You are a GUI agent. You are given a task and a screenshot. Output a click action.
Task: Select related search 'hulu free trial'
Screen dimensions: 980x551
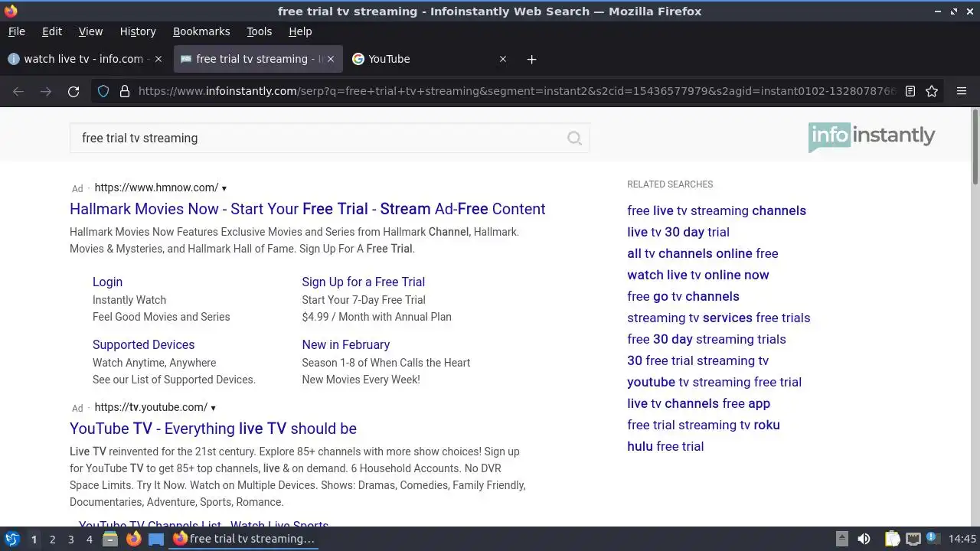coord(665,446)
